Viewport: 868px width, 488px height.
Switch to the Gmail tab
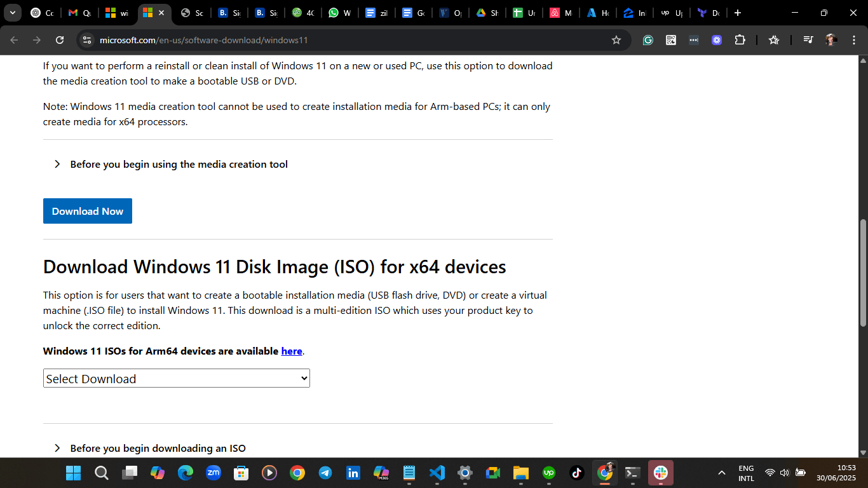79,13
